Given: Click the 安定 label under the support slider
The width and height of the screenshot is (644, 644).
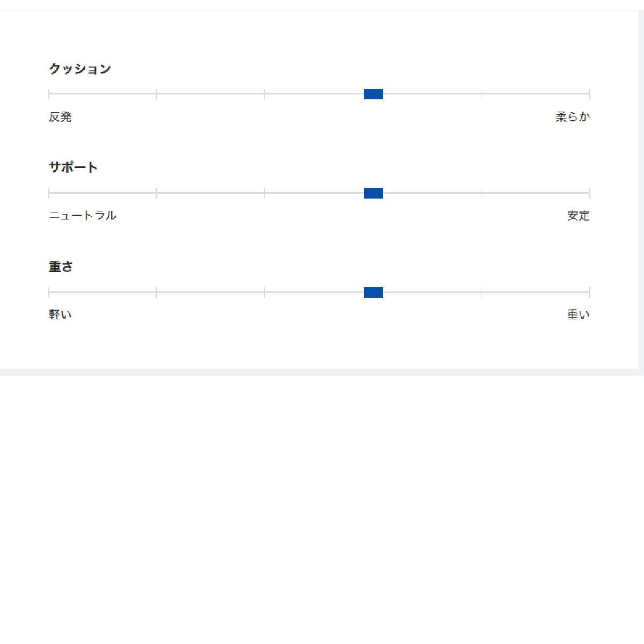Looking at the screenshot, I should click(579, 216).
